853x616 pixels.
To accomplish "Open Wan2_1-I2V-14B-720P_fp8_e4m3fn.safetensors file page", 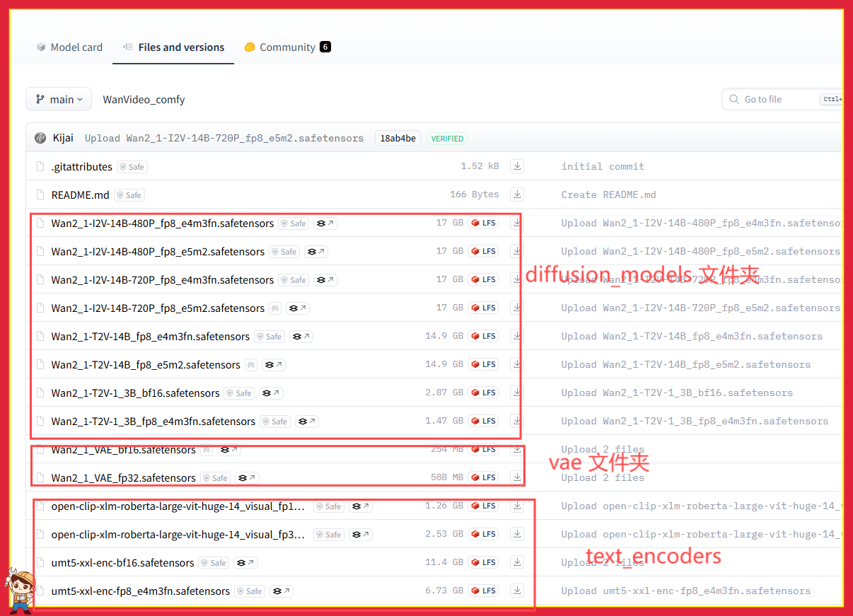I will (162, 280).
